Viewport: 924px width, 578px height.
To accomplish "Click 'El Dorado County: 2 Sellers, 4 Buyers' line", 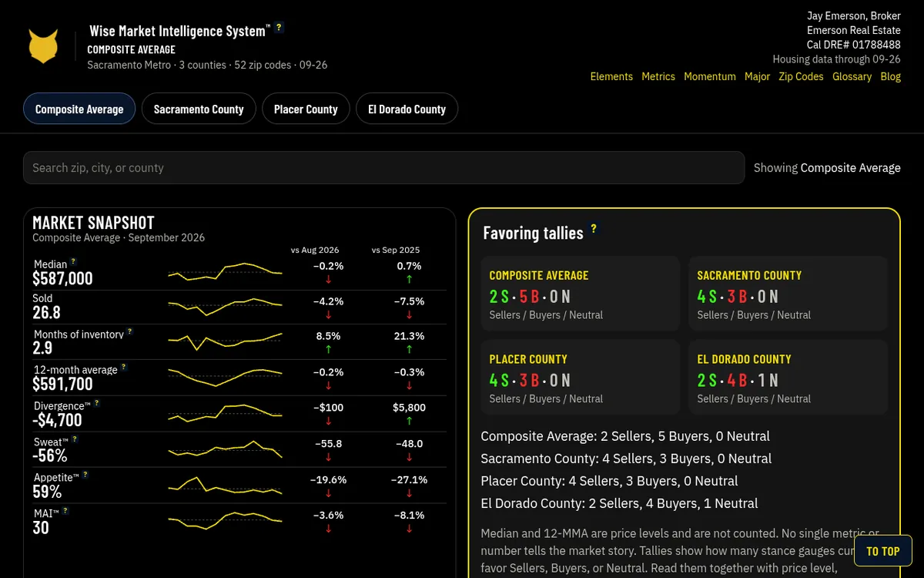I will click(619, 503).
